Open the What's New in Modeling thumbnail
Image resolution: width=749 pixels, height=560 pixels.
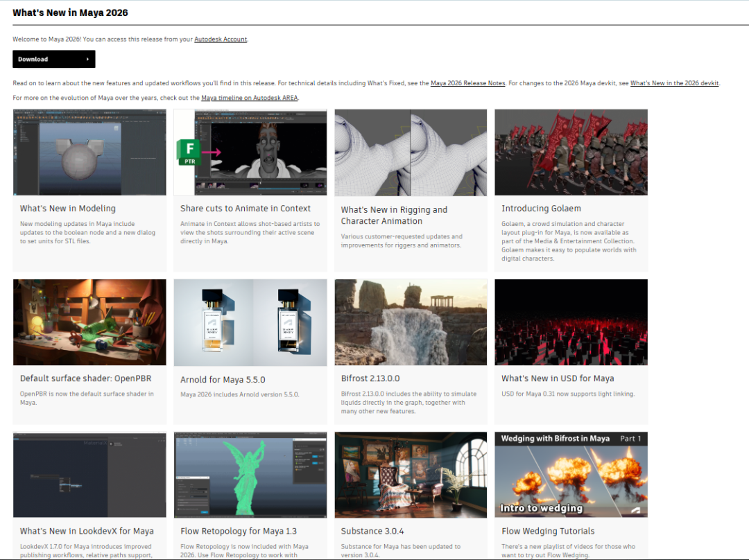click(x=89, y=152)
